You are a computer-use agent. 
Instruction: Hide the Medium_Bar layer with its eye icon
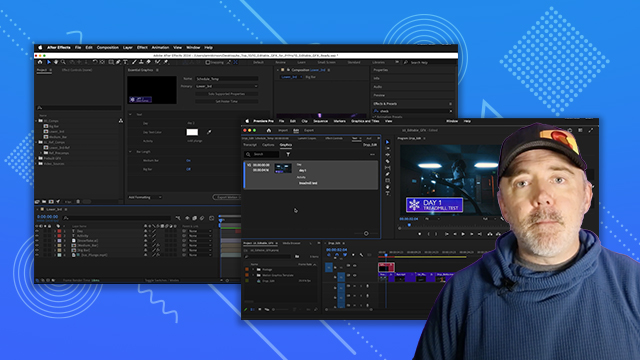pyautogui.click(x=37, y=245)
